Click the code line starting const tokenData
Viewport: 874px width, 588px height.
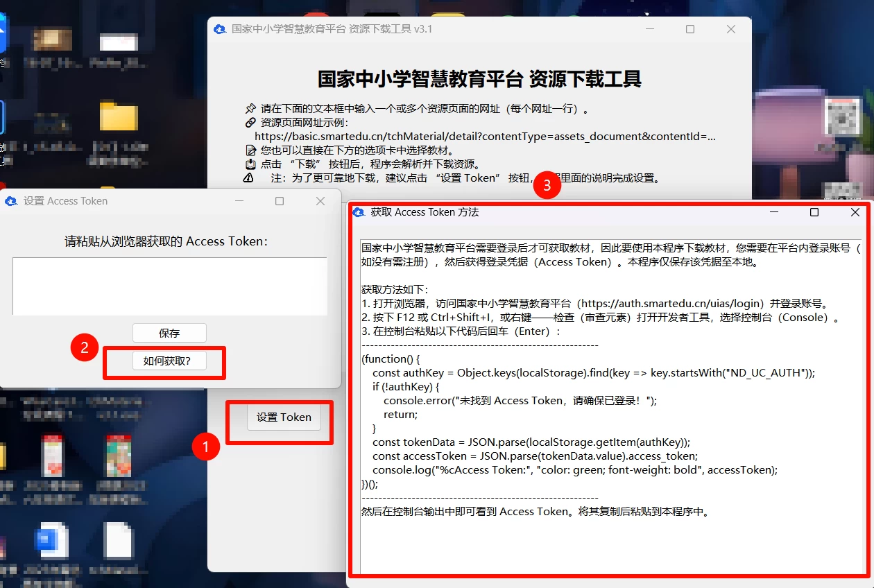point(531,442)
